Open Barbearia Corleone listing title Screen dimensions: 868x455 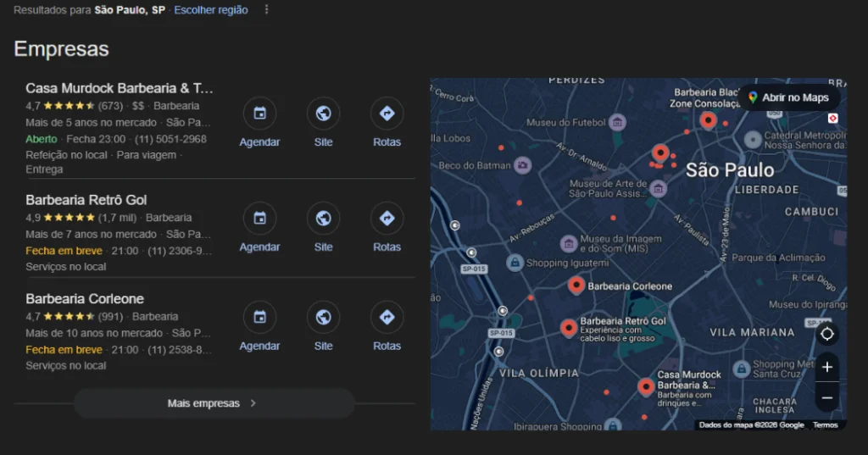pos(85,299)
